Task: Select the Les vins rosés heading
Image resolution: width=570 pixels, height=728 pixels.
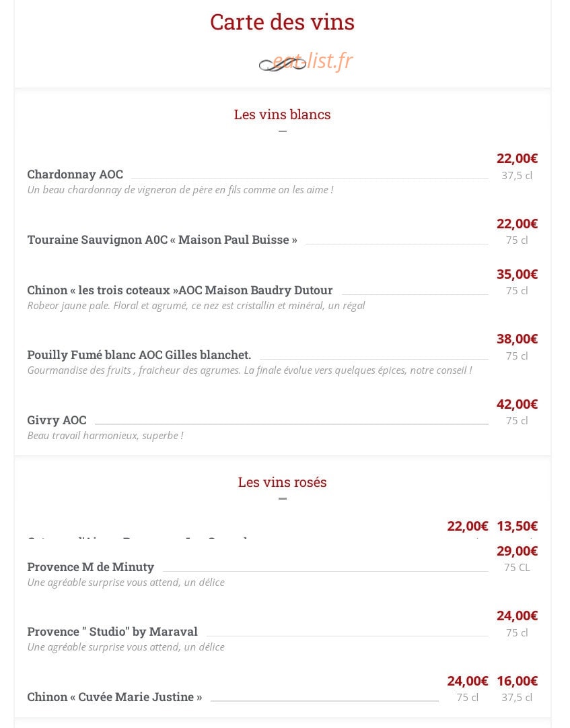Action: [x=282, y=482]
